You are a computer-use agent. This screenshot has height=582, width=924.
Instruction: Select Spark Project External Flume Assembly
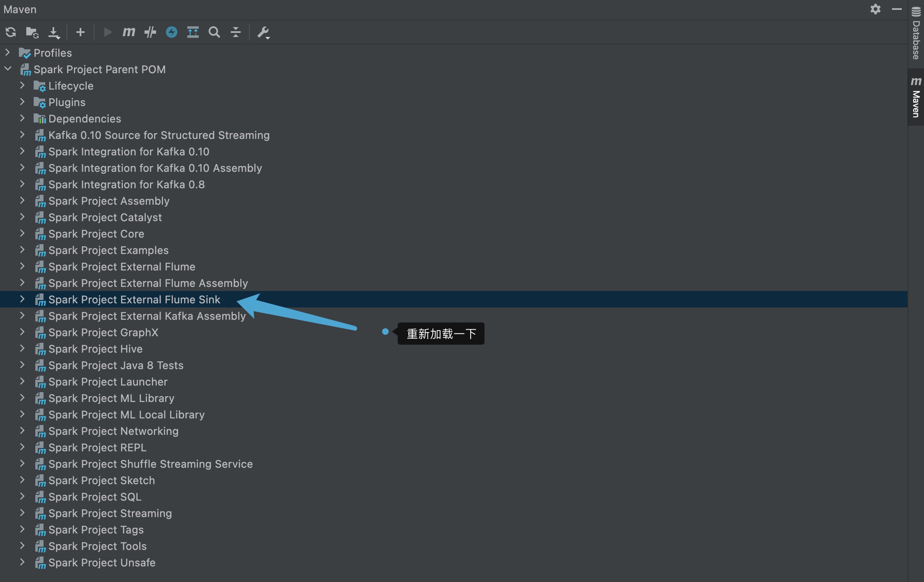(148, 283)
